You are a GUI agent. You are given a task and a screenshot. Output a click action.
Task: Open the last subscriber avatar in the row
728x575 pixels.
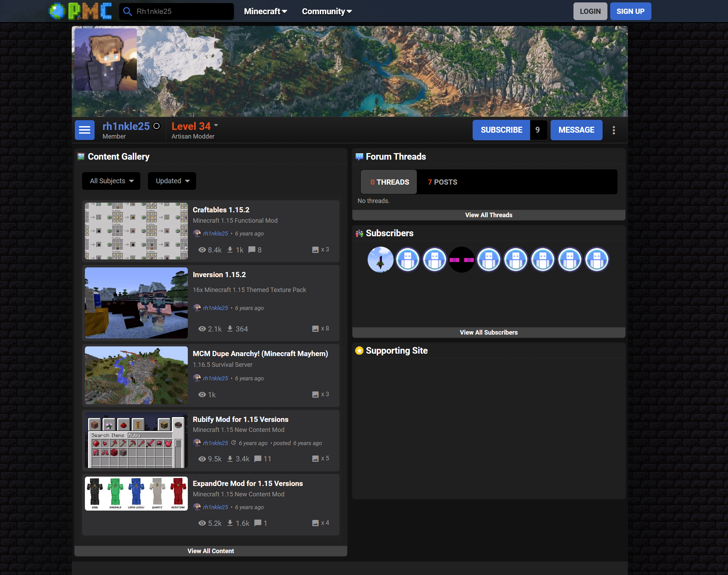[597, 259]
